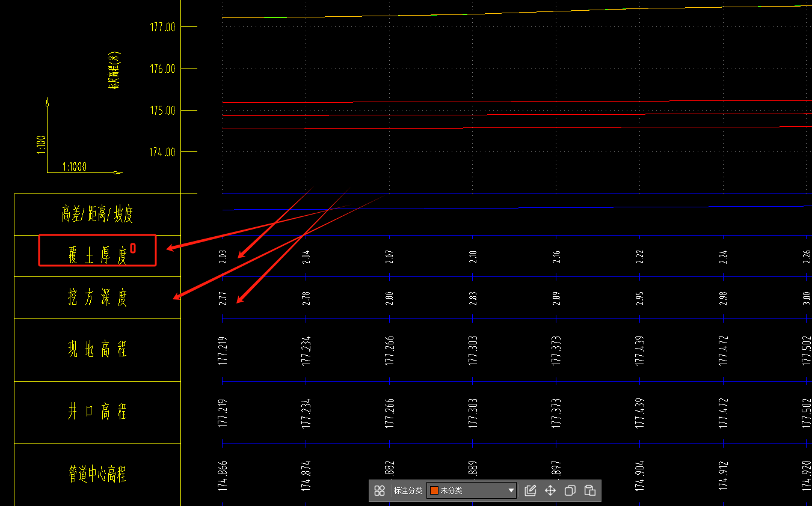Click the copy icon in the annotation toolbar
This screenshot has height=506, width=812.
[x=570, y=490]
